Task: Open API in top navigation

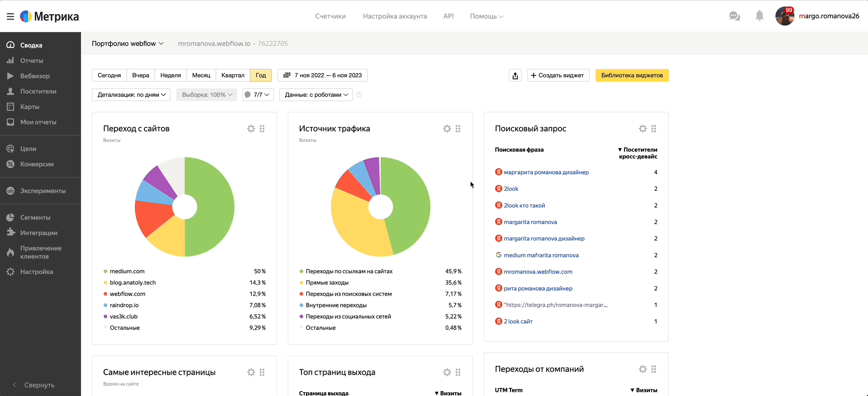Action: click(448, 16)
